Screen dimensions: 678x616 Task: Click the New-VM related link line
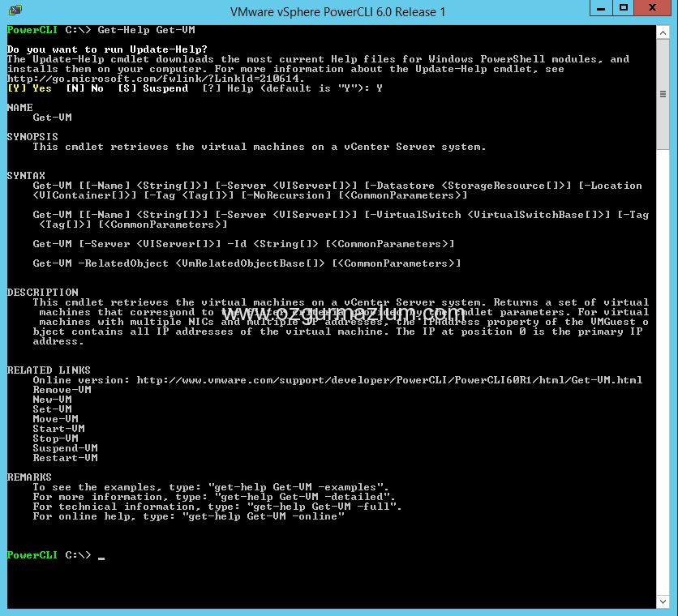coord(53,400)
